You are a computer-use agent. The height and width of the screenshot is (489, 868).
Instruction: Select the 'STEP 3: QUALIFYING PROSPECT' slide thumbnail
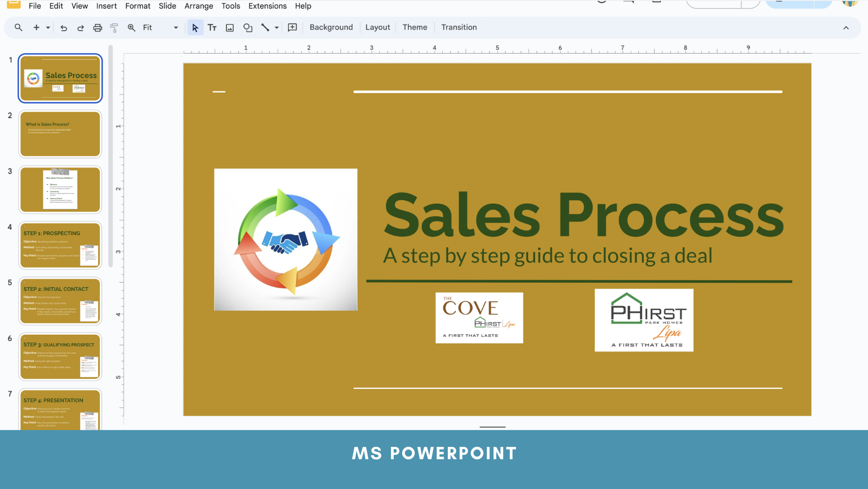60,357
